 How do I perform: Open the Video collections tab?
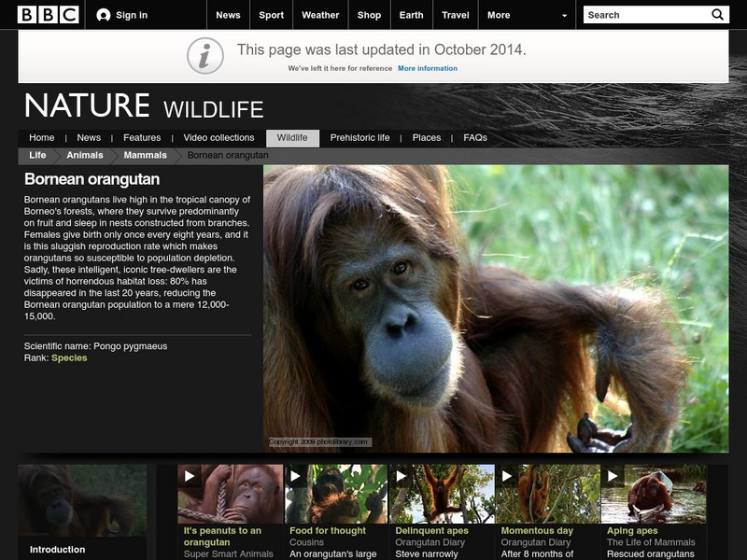(x=218, y=137)
